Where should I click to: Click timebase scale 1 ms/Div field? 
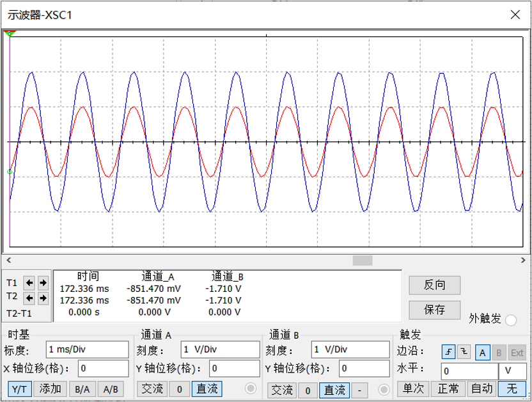click(87, 350)
